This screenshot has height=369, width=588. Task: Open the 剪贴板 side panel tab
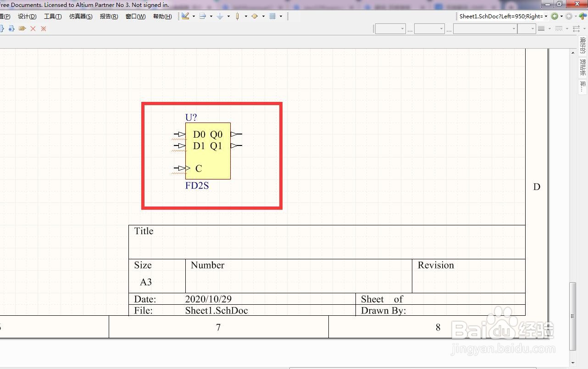click(x=583, y=67)
